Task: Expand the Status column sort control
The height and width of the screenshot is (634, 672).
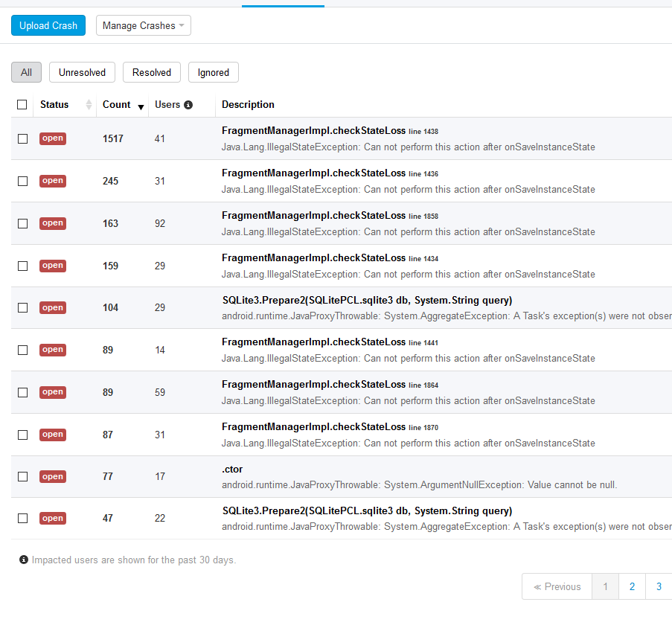Action: tap(87, 105)
